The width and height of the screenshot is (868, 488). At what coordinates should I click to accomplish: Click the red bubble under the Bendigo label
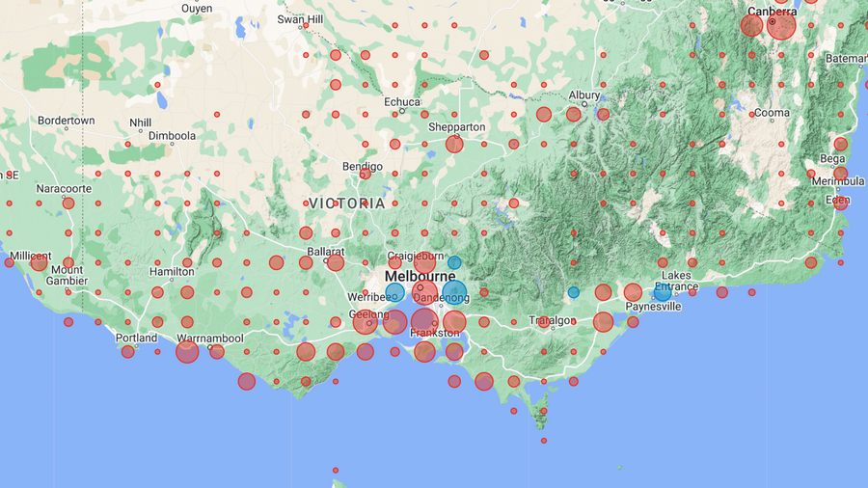[366, 174]
